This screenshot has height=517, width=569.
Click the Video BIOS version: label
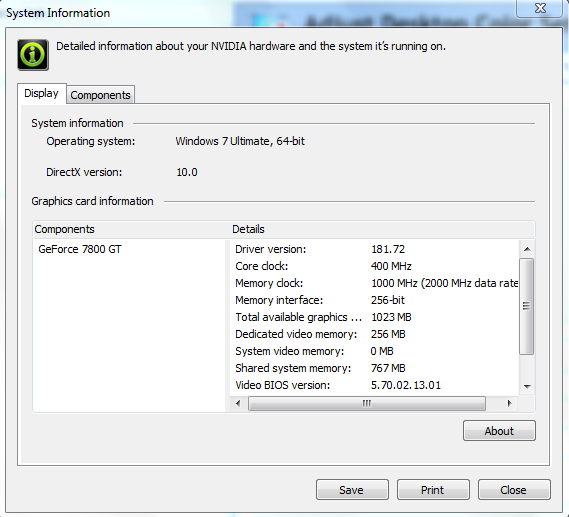[x=283, y=385]
